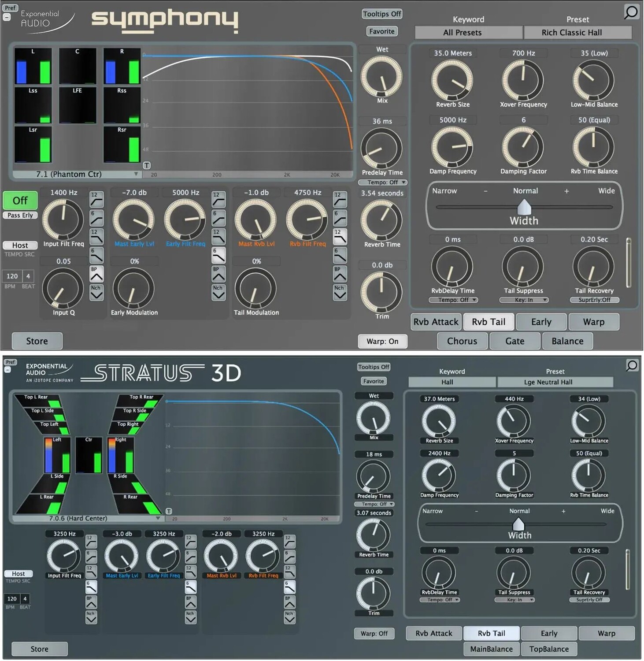The width and height of the screenshot is (644, 661).
Task: Click the Reverb Size knob in Symphony
Action: 452,81
